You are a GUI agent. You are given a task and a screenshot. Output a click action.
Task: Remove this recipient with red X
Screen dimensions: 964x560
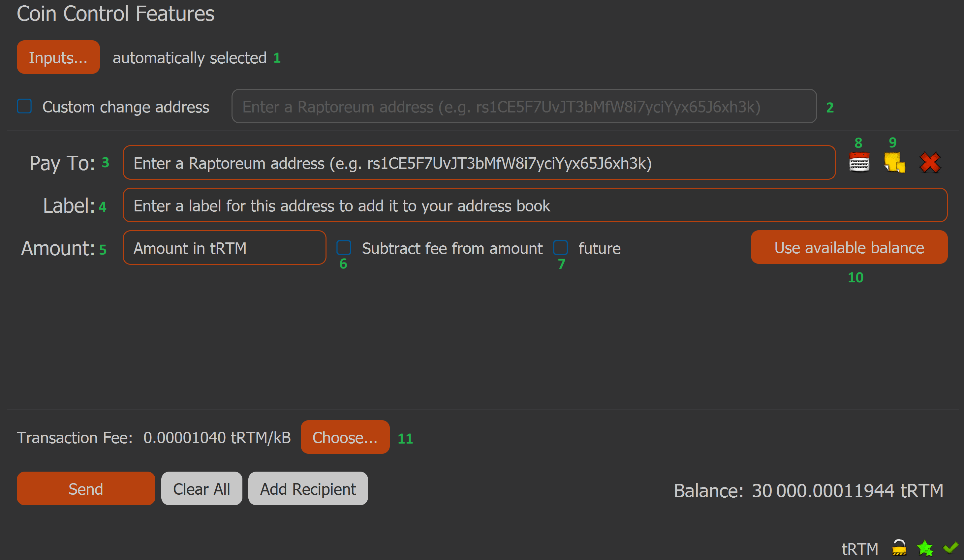930,163
